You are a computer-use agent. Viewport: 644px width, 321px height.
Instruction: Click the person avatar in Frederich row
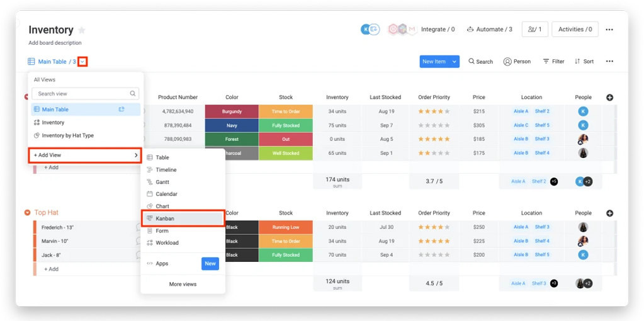(583, 227)
